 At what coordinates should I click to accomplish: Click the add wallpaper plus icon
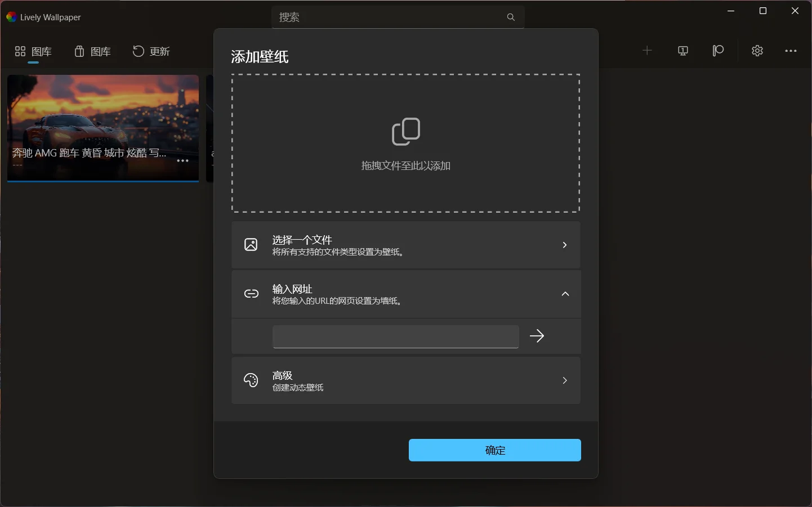[647, 51]
